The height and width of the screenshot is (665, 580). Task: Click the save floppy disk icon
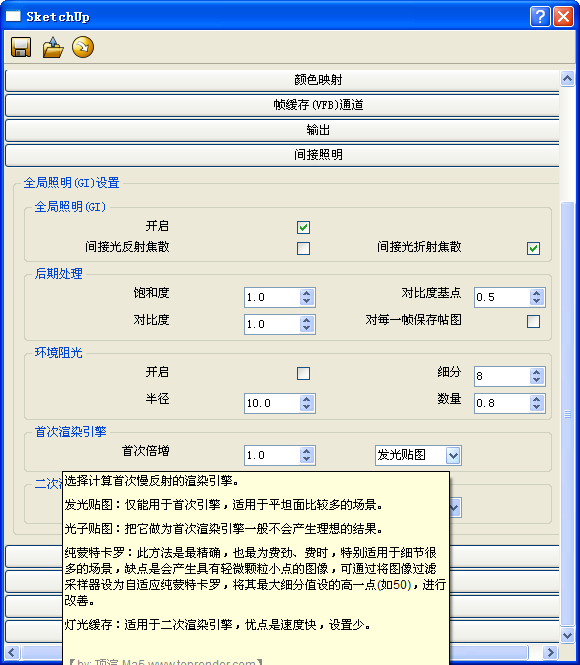tap(21, 47)
